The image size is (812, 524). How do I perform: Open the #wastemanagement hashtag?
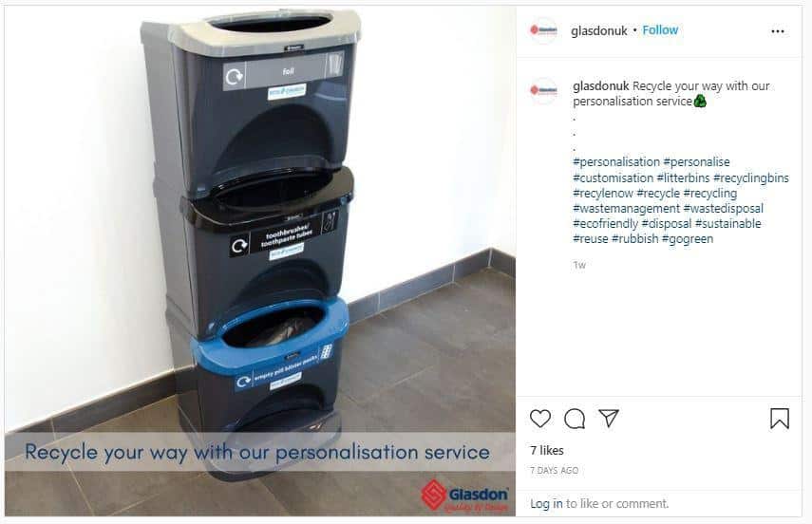[x=626, y=208]
